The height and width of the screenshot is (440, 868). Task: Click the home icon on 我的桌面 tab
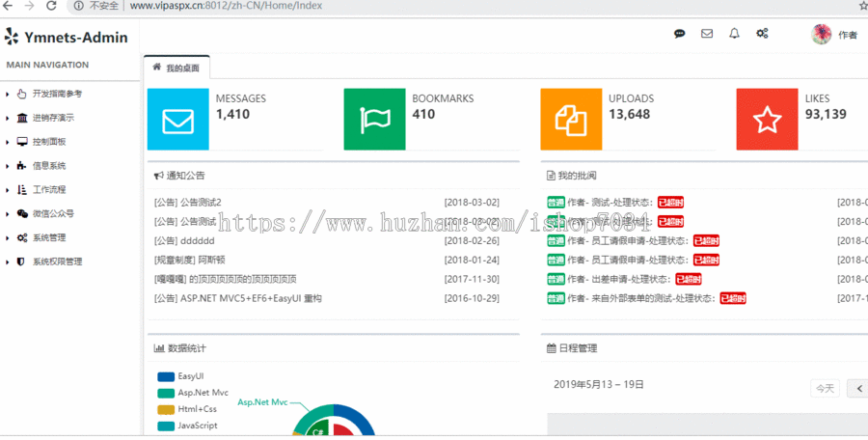click(157, 67)
